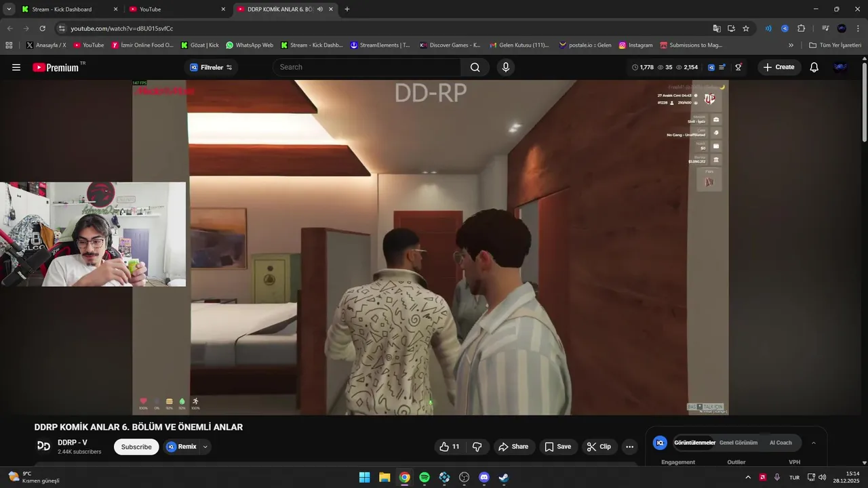
Task: Open File Explorer from the taskbar
Action: point(384,477)
